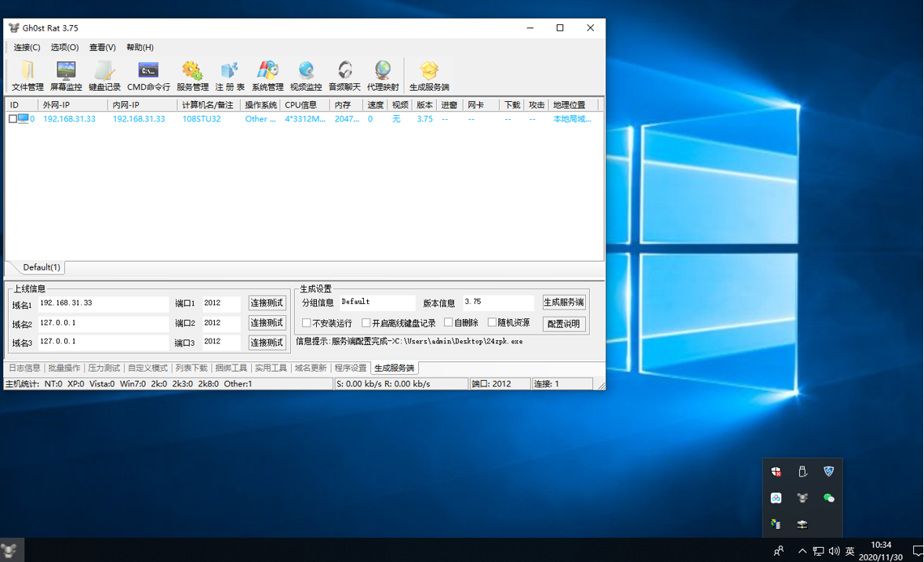Screen dimensions: 924x562
Task: Open the 连接(C) menu
Action: click(x=27, y=47)
